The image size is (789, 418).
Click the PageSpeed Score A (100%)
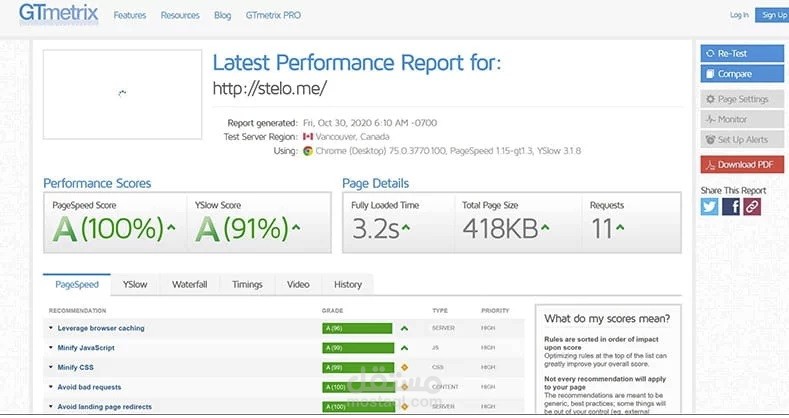click(109, 229)
